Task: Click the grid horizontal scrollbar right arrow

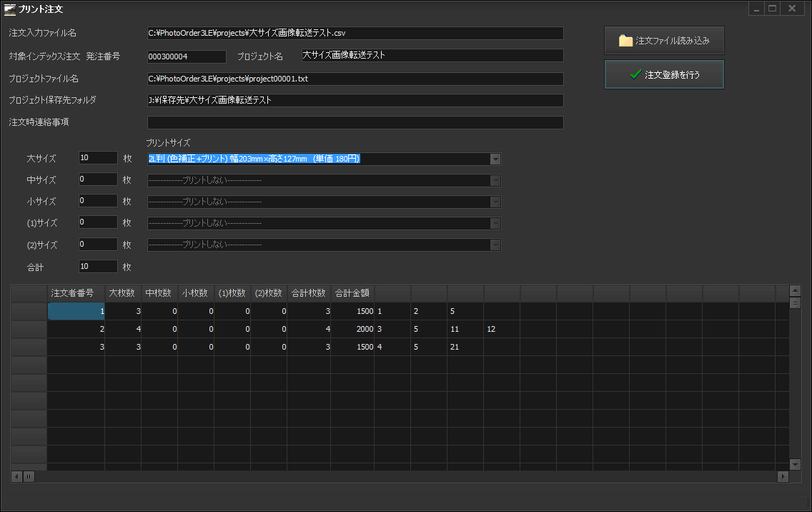Action: [x=783, y=476]
